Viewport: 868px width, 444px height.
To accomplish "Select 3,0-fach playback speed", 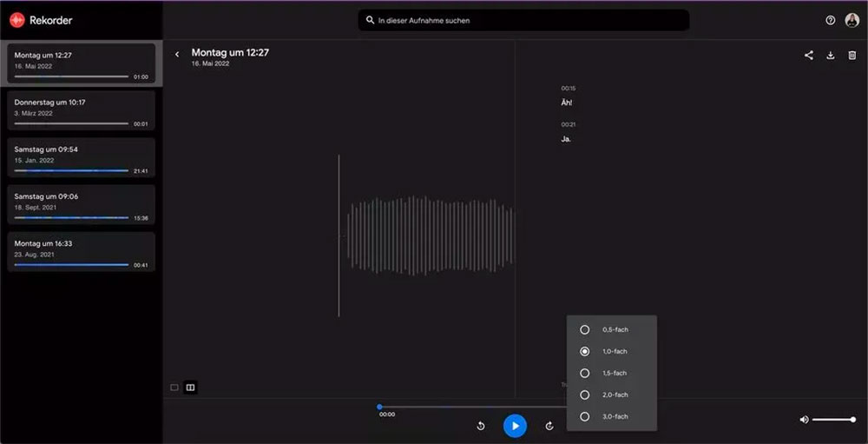I will tap(612, 416).
